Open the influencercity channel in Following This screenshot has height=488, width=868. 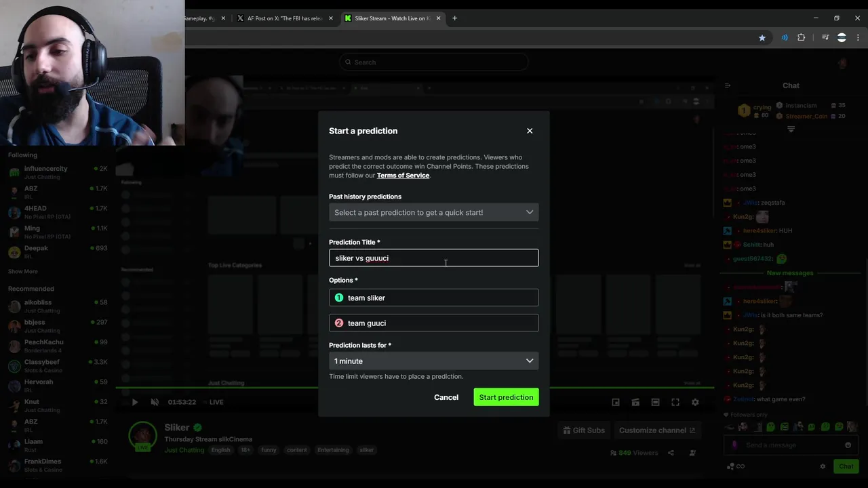(58, 172)
